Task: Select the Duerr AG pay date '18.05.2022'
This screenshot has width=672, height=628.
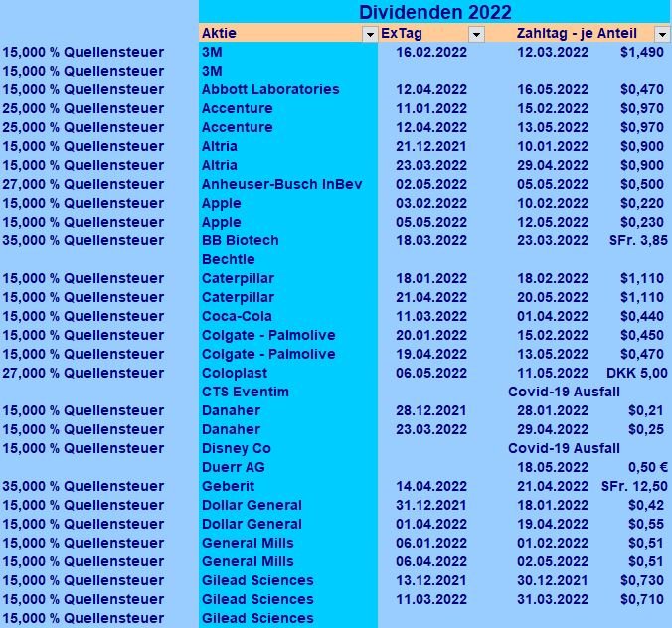Action: coord(553,467)
